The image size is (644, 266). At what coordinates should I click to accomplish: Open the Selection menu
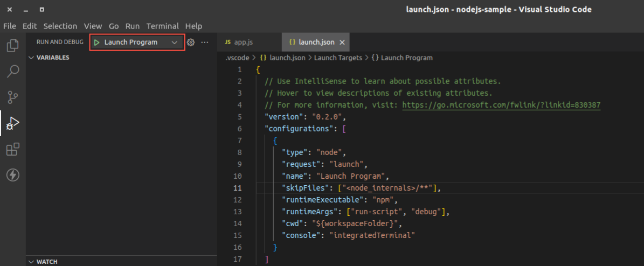tap(60, 26)
